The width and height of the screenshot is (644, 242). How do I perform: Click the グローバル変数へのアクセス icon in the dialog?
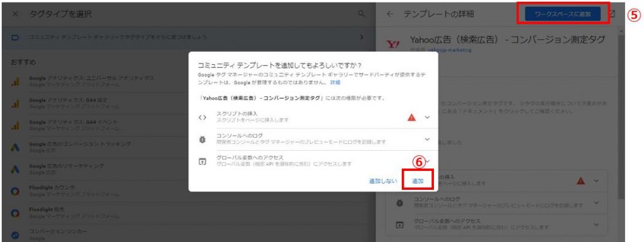point(202,161)
